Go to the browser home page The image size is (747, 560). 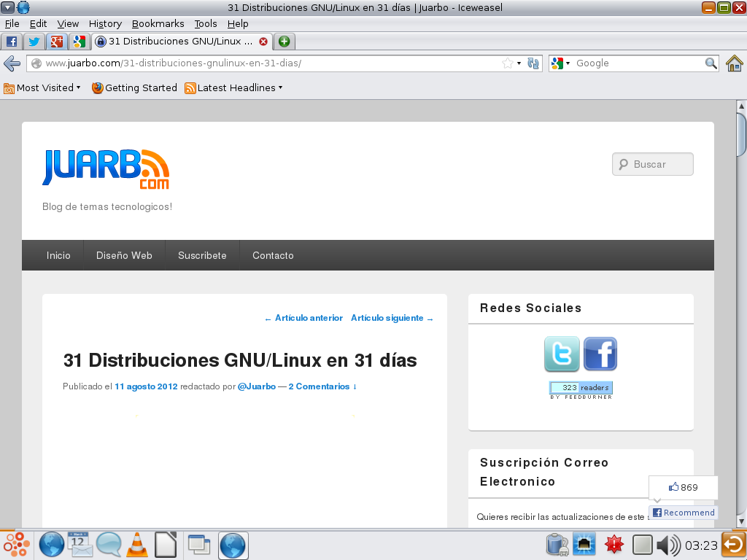click(x=734, y=63)
